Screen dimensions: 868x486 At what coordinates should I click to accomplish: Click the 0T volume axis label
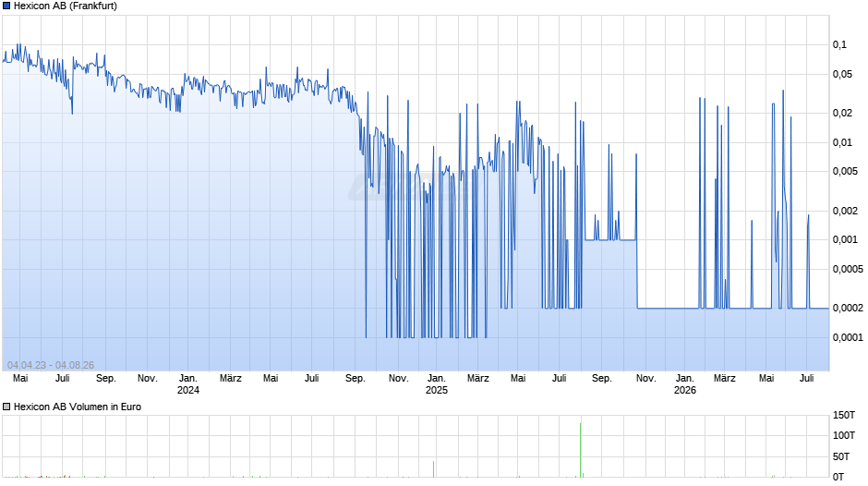point(838,477)
